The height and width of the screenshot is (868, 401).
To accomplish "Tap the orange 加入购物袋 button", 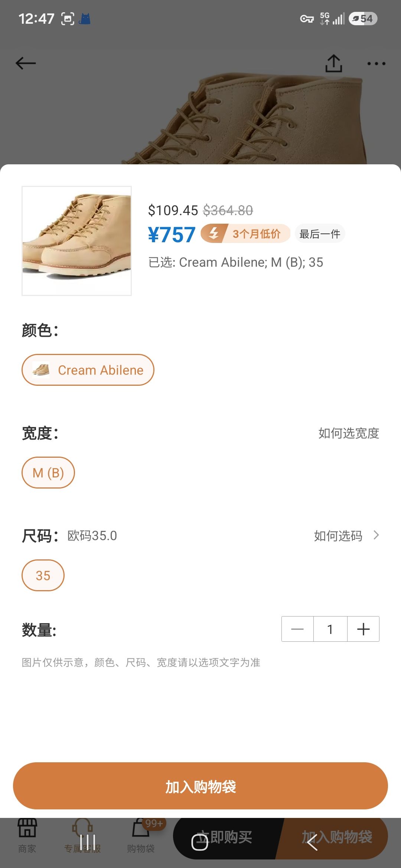I will click(200, 786).
